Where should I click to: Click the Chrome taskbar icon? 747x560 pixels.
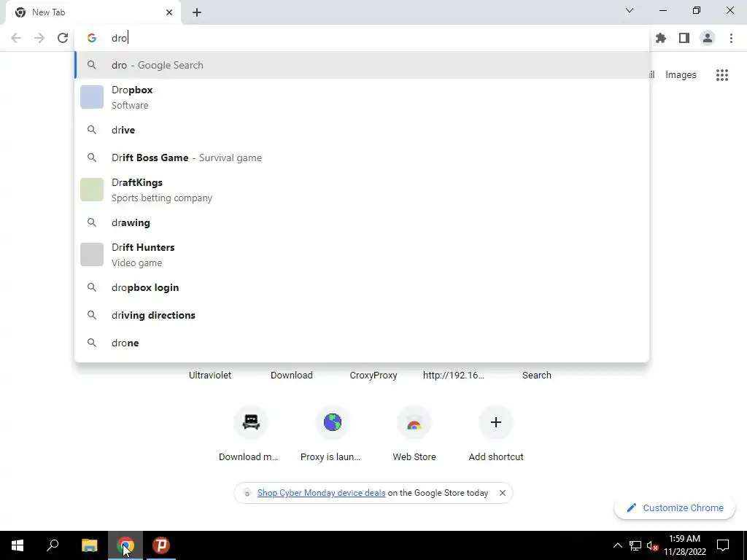pos(125,545)
